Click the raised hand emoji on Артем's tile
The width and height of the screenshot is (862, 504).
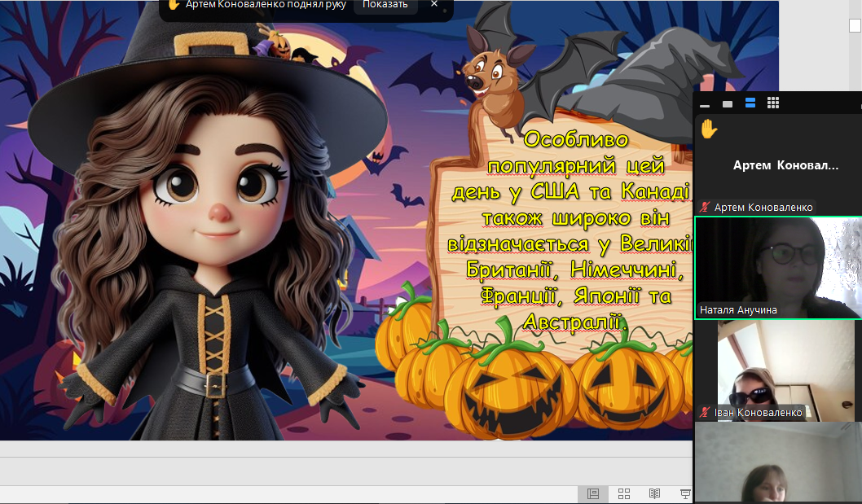[x=709, y=129]
